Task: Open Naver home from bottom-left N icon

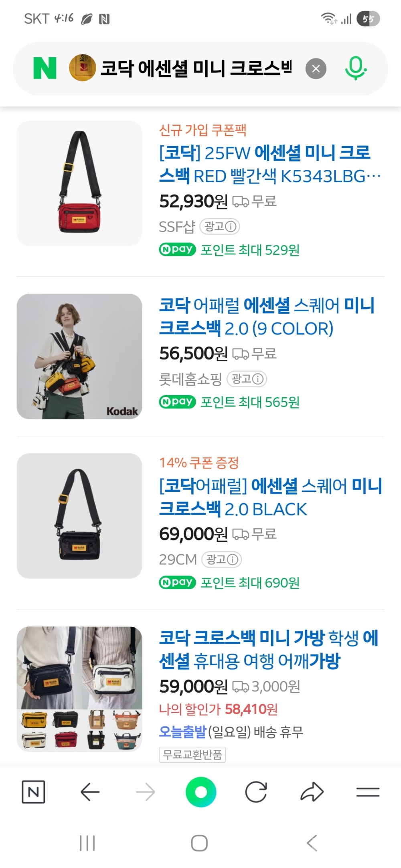Action: click(x=33, y=792)
